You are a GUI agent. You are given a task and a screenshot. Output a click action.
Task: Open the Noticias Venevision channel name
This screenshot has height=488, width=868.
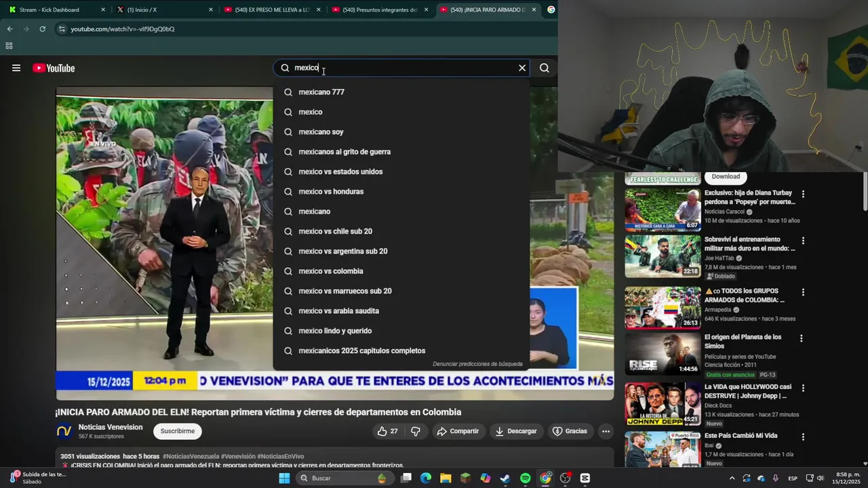click(111, 427)
